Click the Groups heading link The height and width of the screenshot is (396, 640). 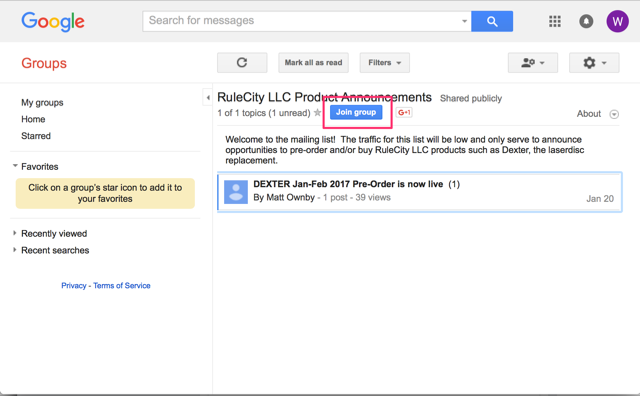point(44,63)
